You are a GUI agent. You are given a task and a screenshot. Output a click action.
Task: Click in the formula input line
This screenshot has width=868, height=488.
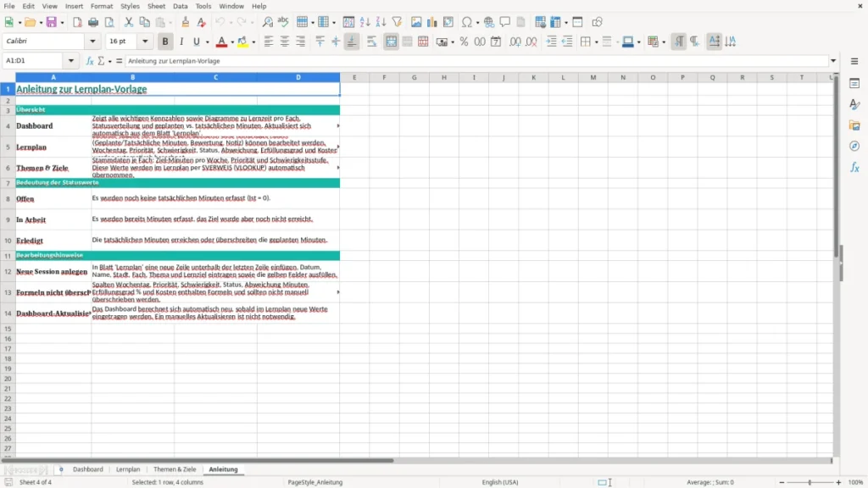coord(476,61)
